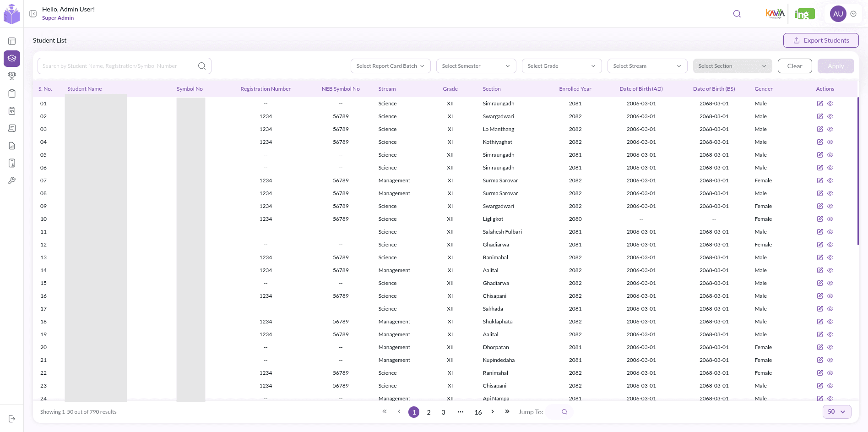
Task: Open the trophy icon in sidebar
Action: click(12, 76)
